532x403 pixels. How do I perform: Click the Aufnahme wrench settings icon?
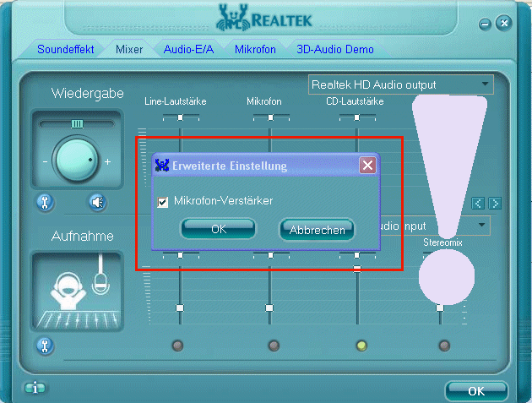(46, 345)
